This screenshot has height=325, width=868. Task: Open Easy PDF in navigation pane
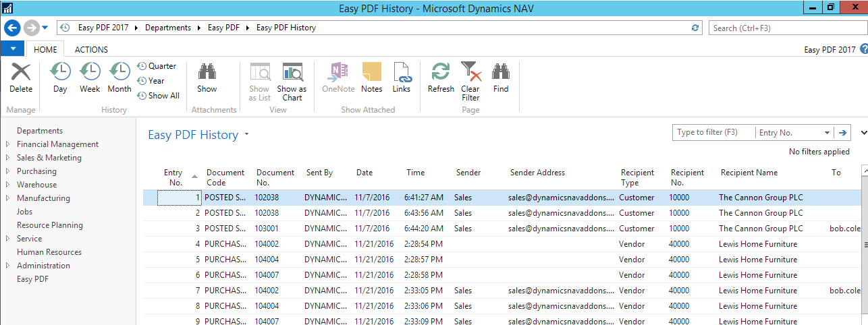(32, 279)
